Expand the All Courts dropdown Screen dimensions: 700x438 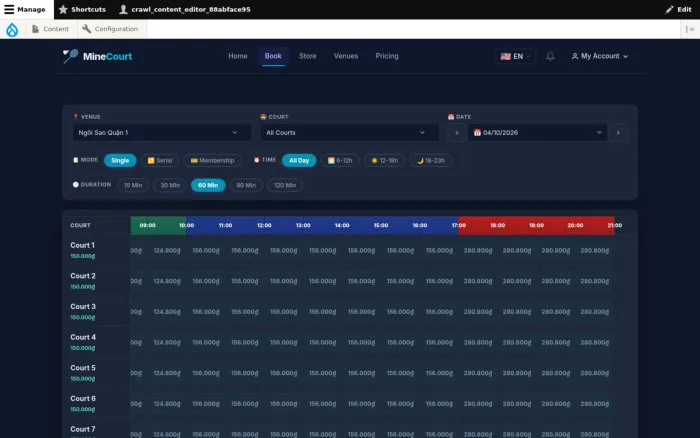coord(350,133)
